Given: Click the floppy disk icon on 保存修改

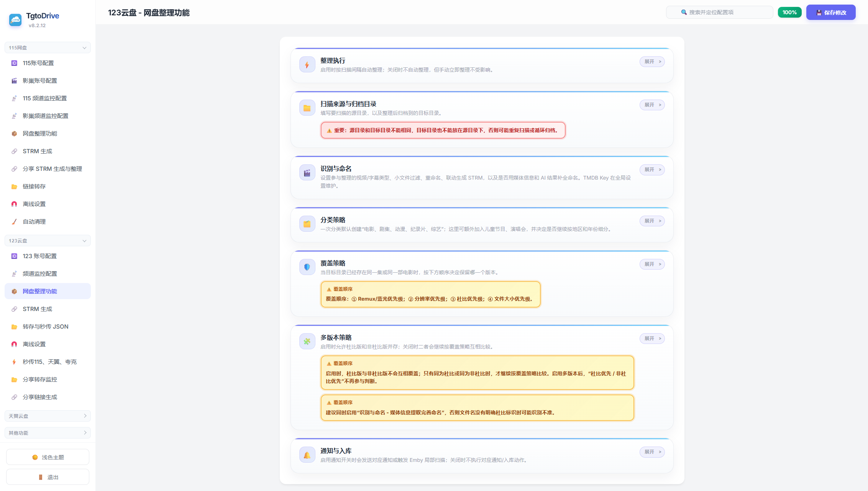Looking at the screenshot, I should 819,13.
